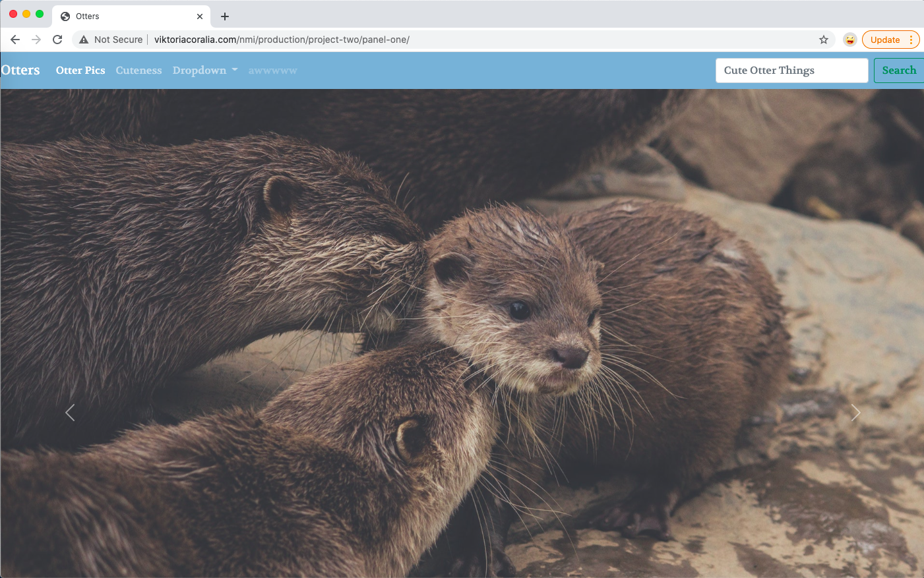The height and width of the screenshot is (578, 924).
Task: Click the otter carousel photo
Action: click(462, 333)
